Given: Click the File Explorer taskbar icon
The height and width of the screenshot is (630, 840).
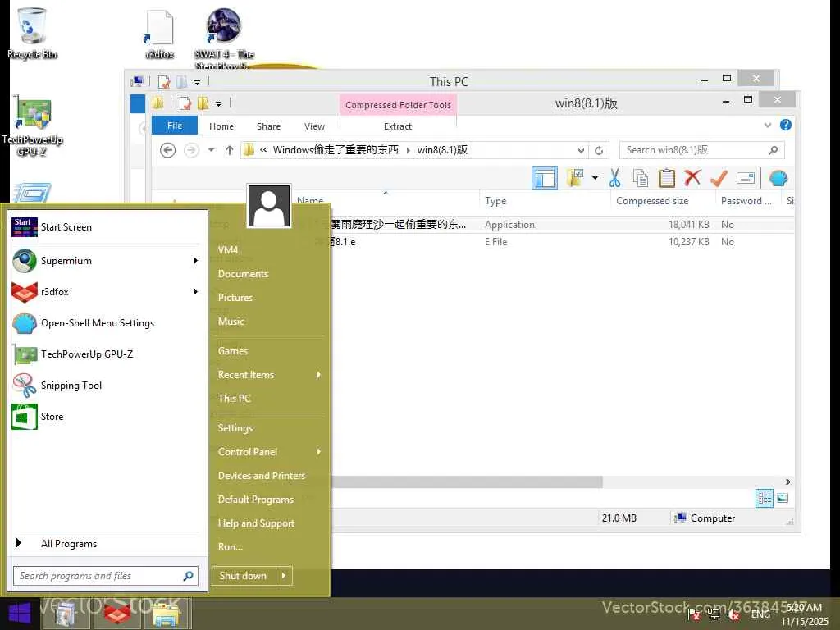Looking at the screenshot, I should tap(166, 614).
